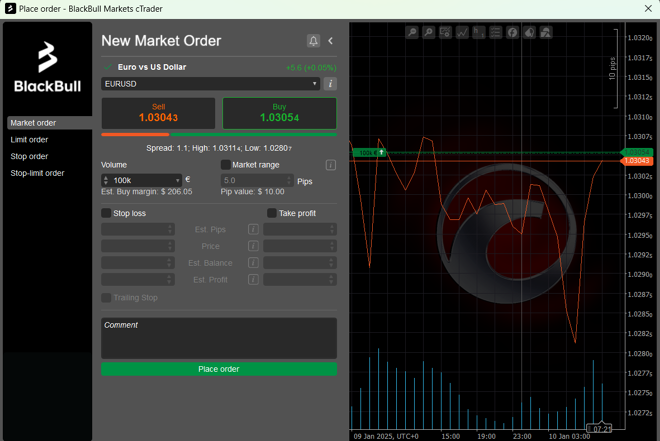The height and width of the screenshot is (441, 660).
Task: Click the Stop loss Est. Balance field
Action: click(x=138, y=263)
